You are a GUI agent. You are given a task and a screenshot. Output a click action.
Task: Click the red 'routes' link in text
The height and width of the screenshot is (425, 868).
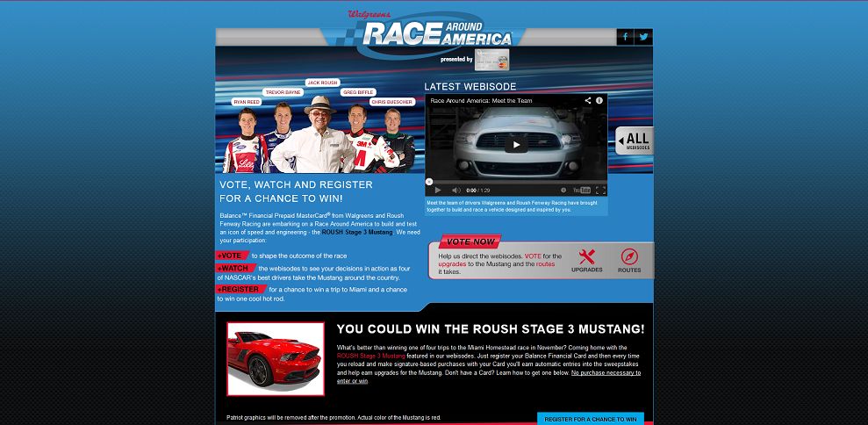coord(545,264)
